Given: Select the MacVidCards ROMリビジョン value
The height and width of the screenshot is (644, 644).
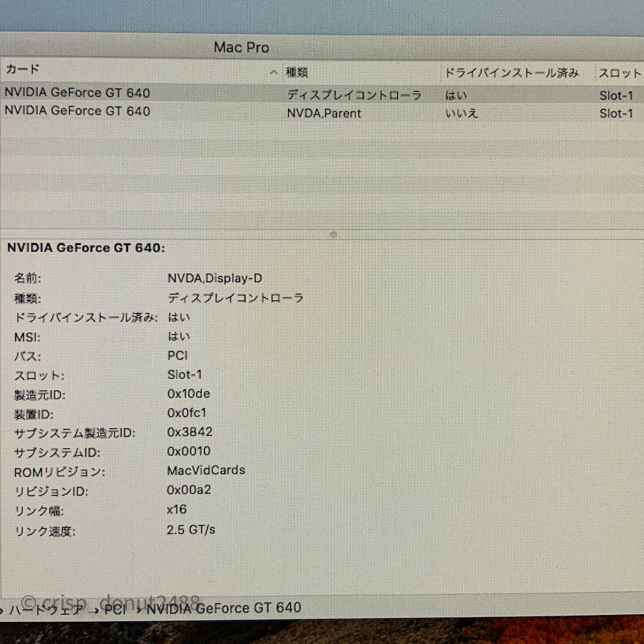Looking at the screenshot, I should [205, 470].
